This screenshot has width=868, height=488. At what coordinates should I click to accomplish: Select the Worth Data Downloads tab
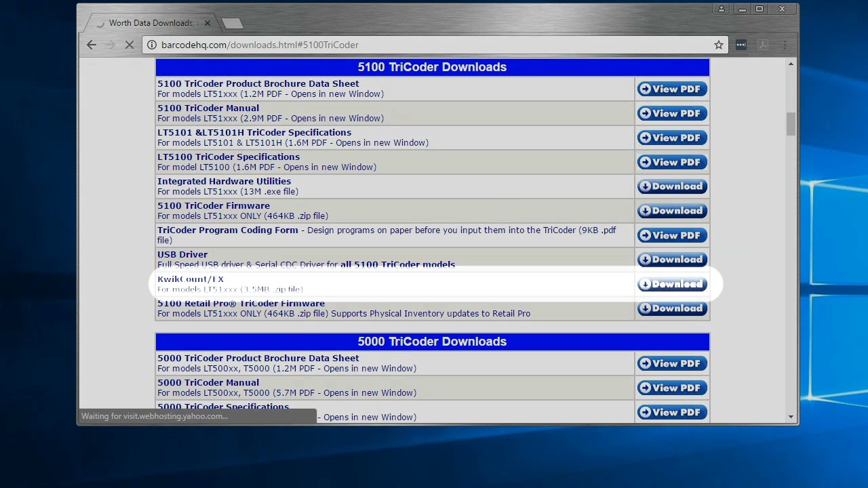tap(151, 23)
